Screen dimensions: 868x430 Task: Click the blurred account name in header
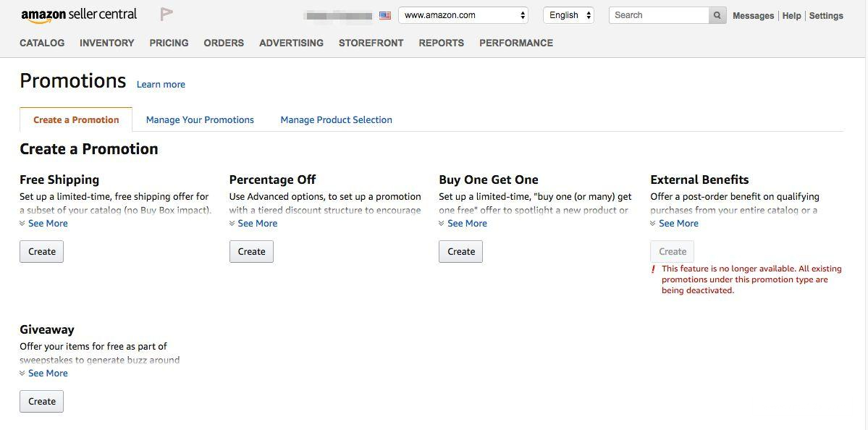338,16
